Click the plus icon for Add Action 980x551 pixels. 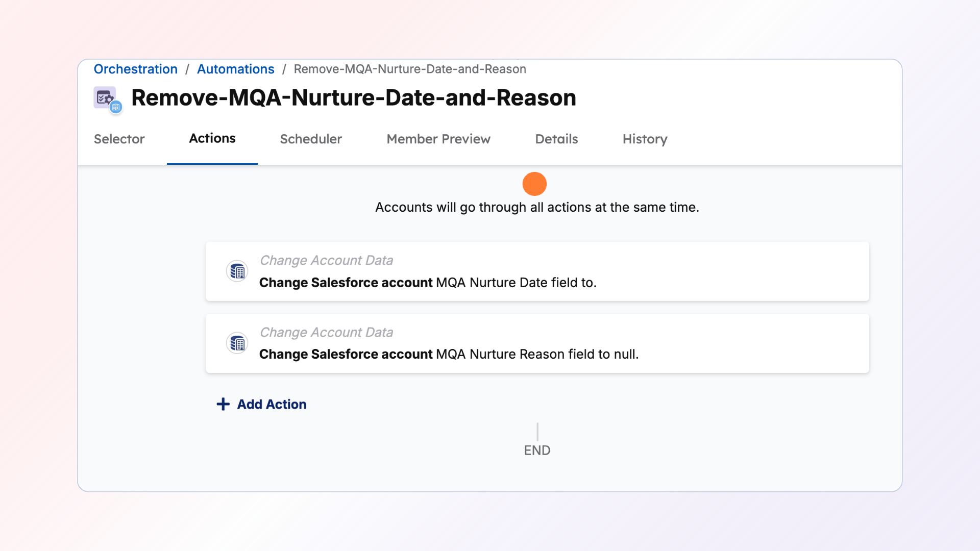tap(223, 404)
